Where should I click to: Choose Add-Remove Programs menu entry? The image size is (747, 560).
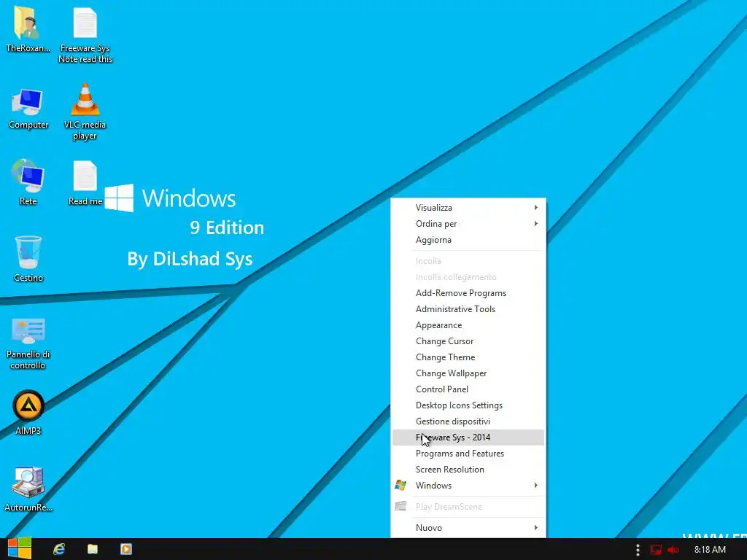click(468, 293)
